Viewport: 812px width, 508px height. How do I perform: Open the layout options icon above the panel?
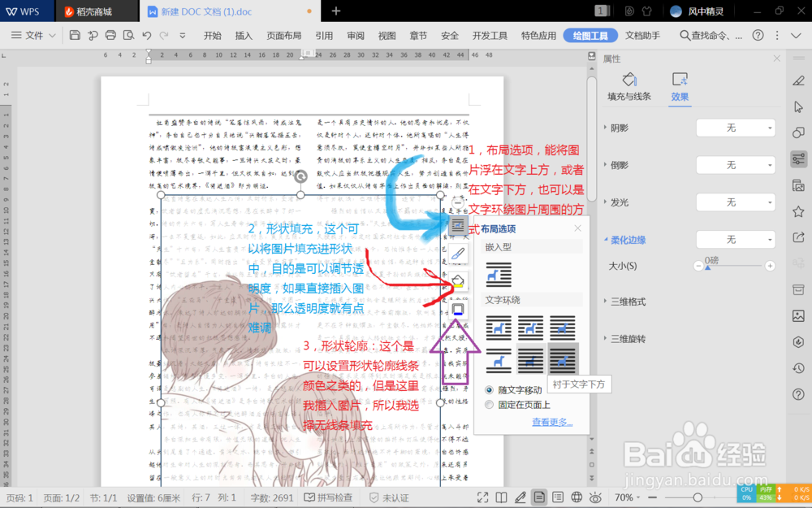pyautogui.click(x=457, y=226)
